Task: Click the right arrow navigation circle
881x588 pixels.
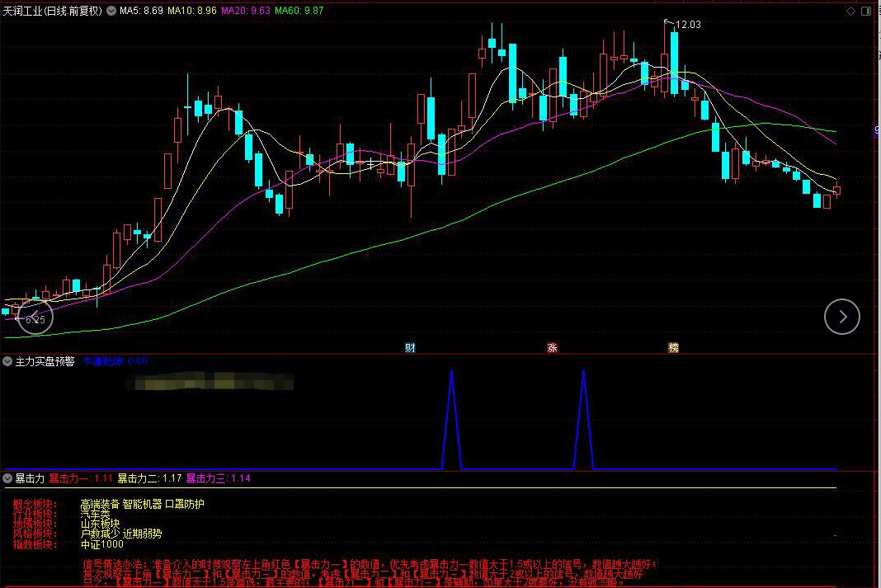Action: (x=841, y=317)
